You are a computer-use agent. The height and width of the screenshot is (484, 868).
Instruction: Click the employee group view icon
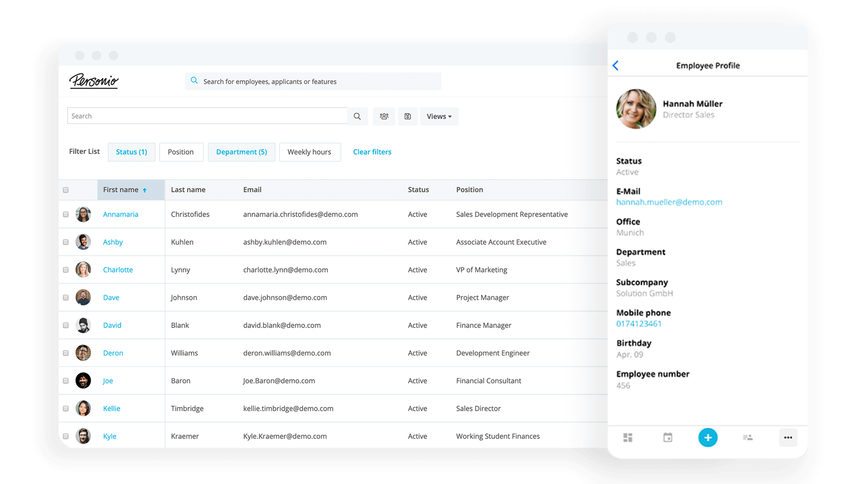pyautogui.click(x=384, y=116)
